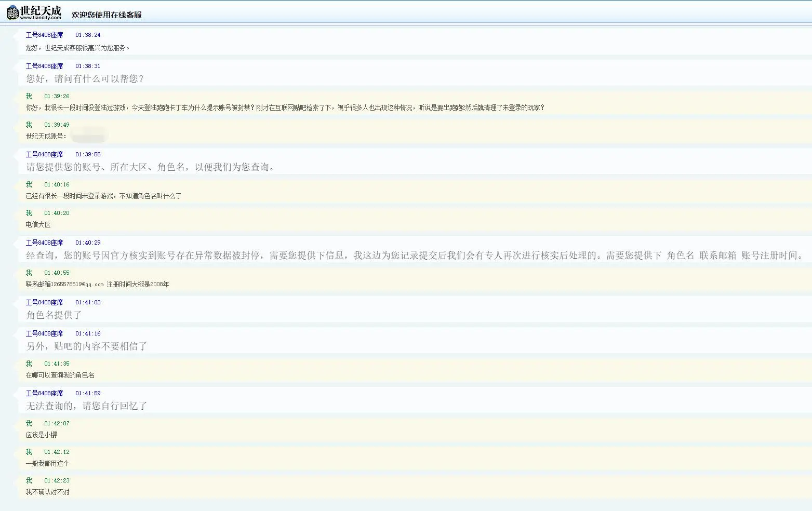Click the 01:41:35 timestamp
This screenshot has width=812, height=511.
point(57,364)
